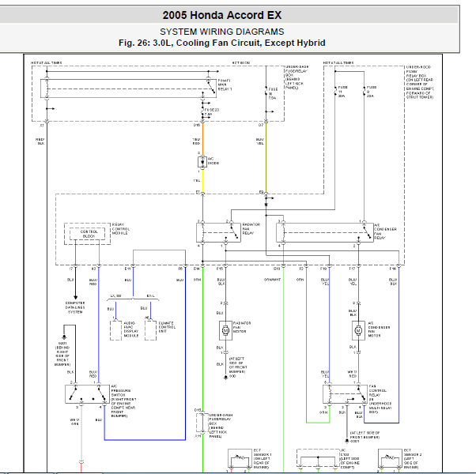Click the Fuse 20 7.5A label
The height and width of the screenshot is (474, 476).
click(212, 112)
